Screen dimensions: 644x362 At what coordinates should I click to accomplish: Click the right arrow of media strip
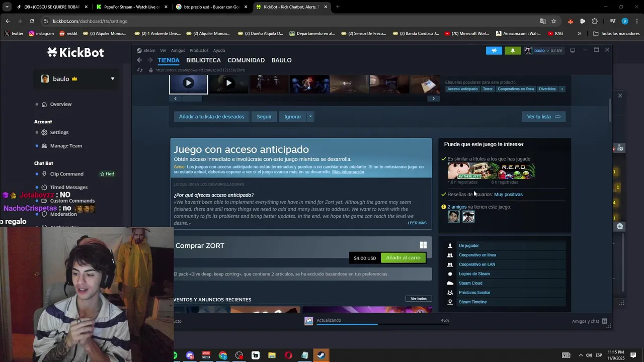tap(433, 99)
